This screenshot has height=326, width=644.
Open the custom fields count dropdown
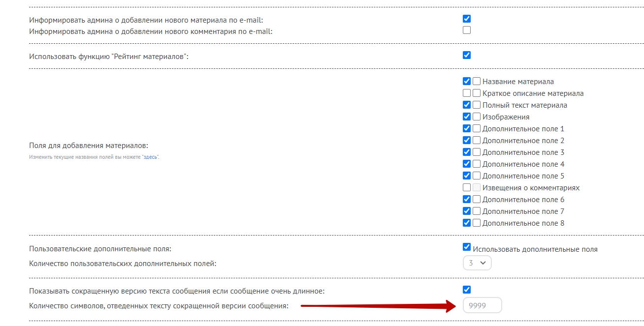point(477,263)
